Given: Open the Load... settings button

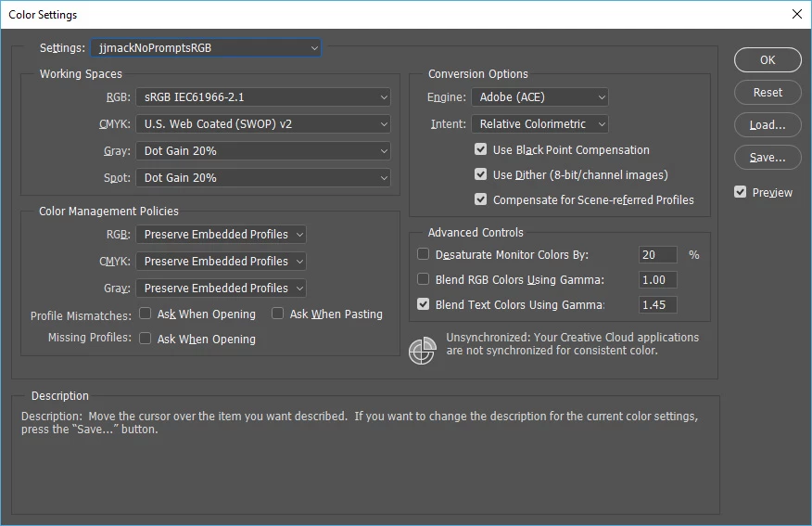Looking at the screenshot, I should click(768, 125).
